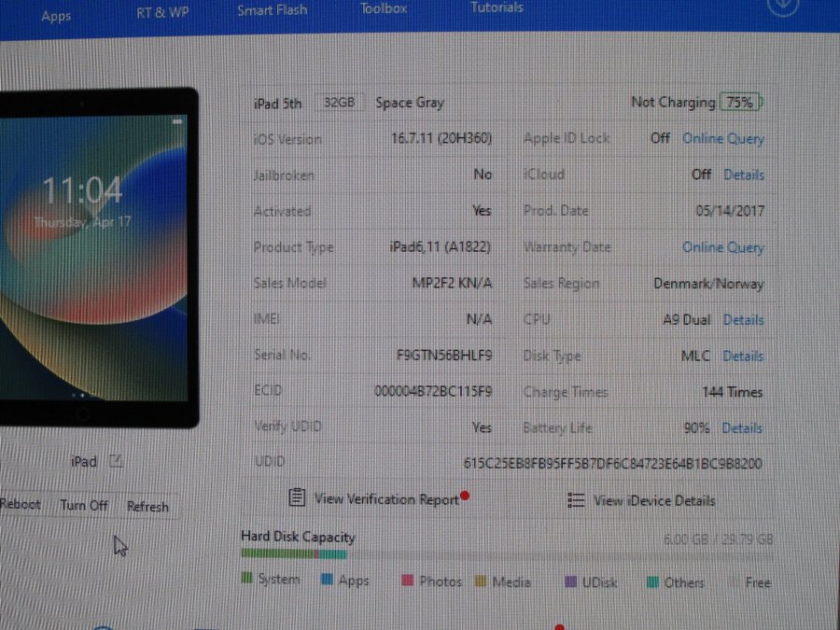This screenshot has height=630, width=840.
Task: Click the ECID value 000004B72BC115F9
Action: pyautogui.click(x=433, y=391)
